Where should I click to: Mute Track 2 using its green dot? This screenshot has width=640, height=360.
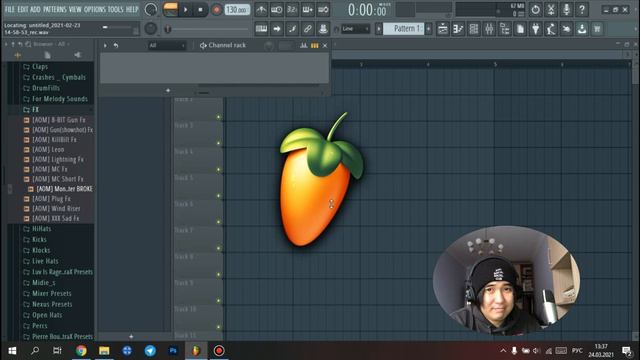(218, 117)
